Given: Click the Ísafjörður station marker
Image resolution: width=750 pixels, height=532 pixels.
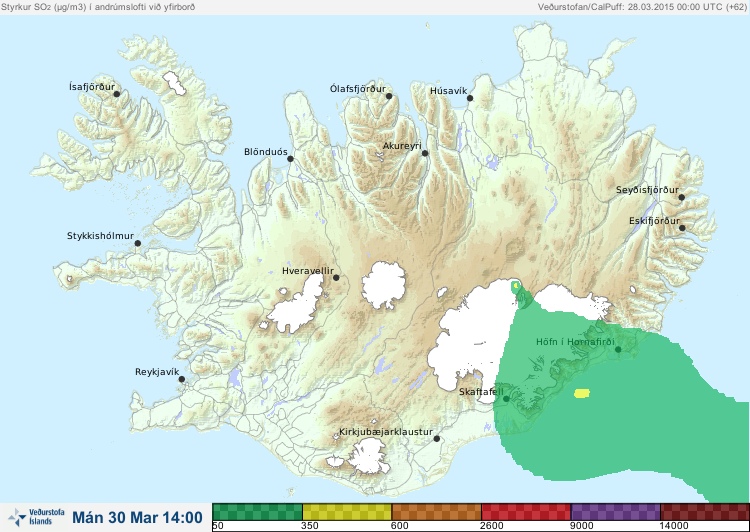Looking at the screenshot, I should click(116, 94).
